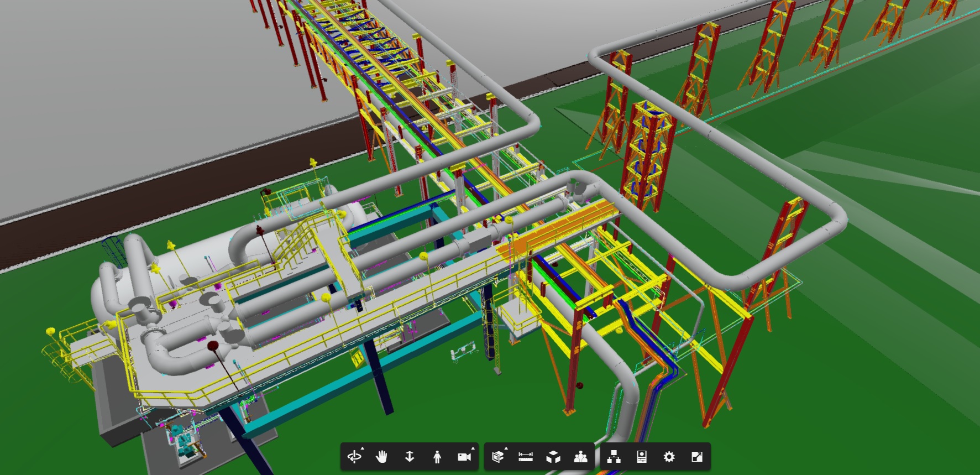
Task: Open the Model browser hierarchy
Action: (614, 457)
